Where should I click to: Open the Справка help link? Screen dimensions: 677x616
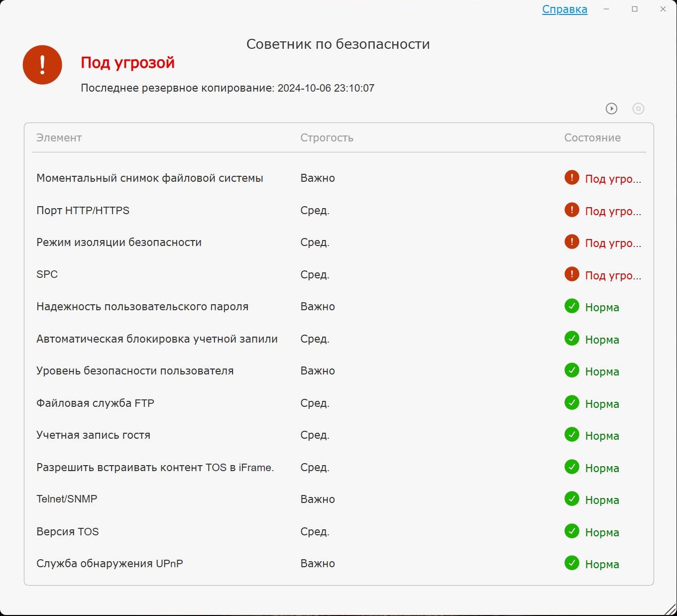564,9
